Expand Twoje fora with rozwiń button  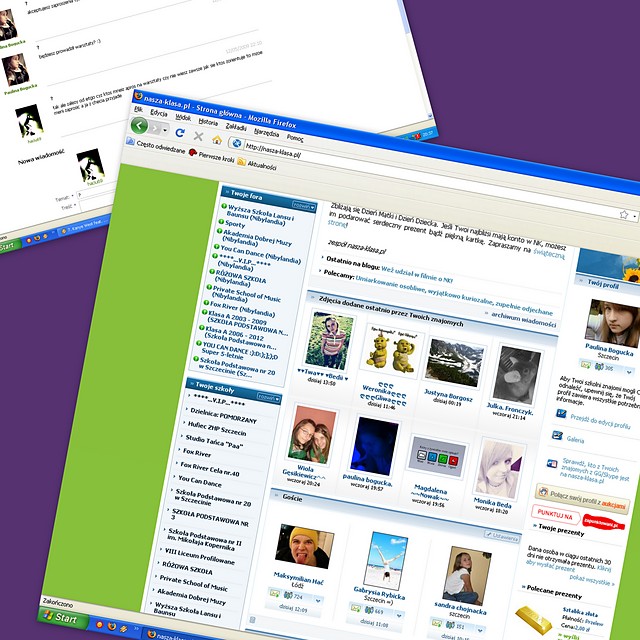pyautogui.click(x=304, y=207)
